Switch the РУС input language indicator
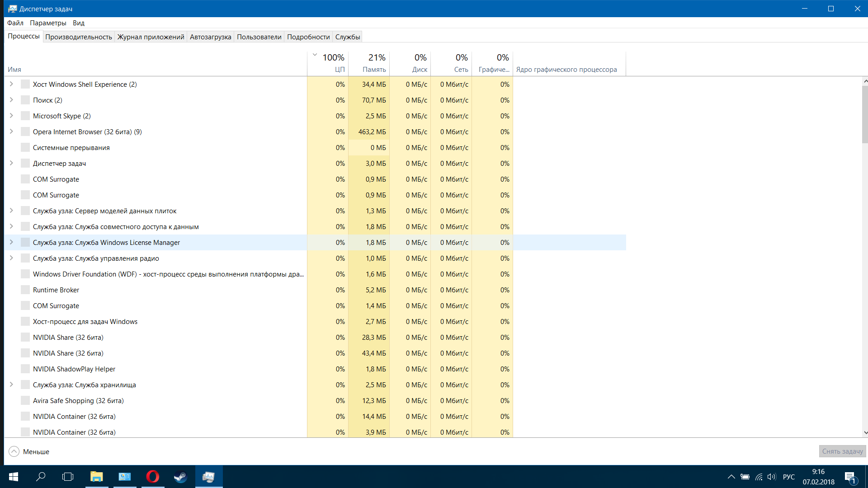The height and width of the screenshot is (488, 868). 789,477
